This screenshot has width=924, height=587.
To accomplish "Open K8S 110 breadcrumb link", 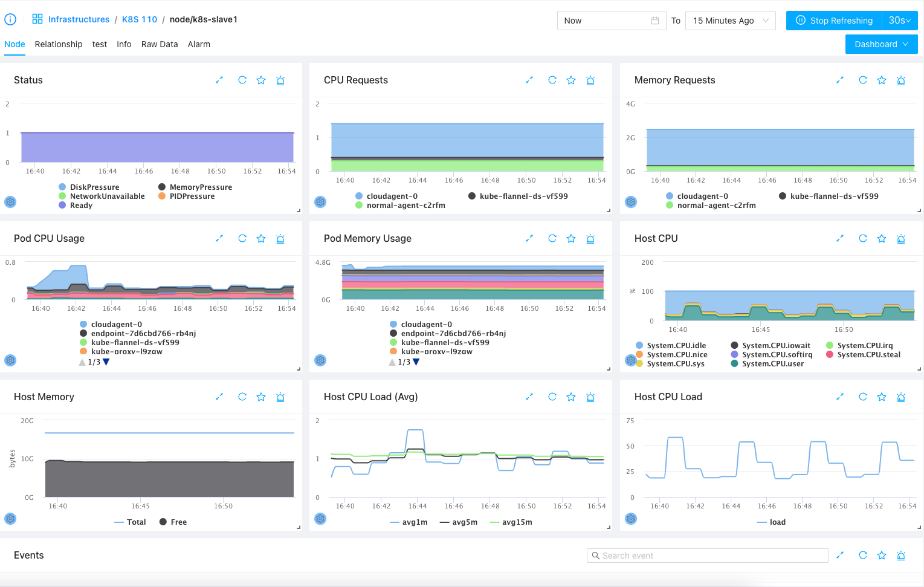I will 140,19.
